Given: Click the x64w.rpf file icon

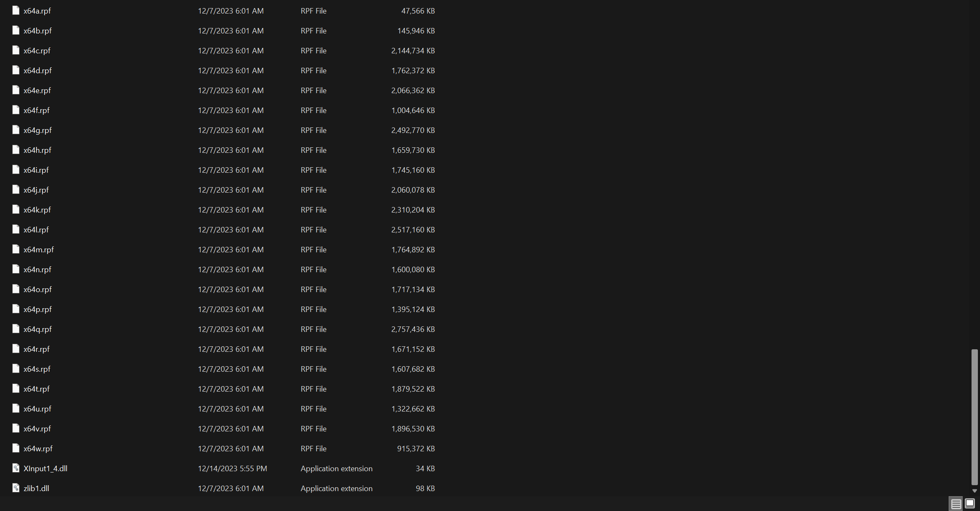Looking at the screenshot, I should pos(16,448).
